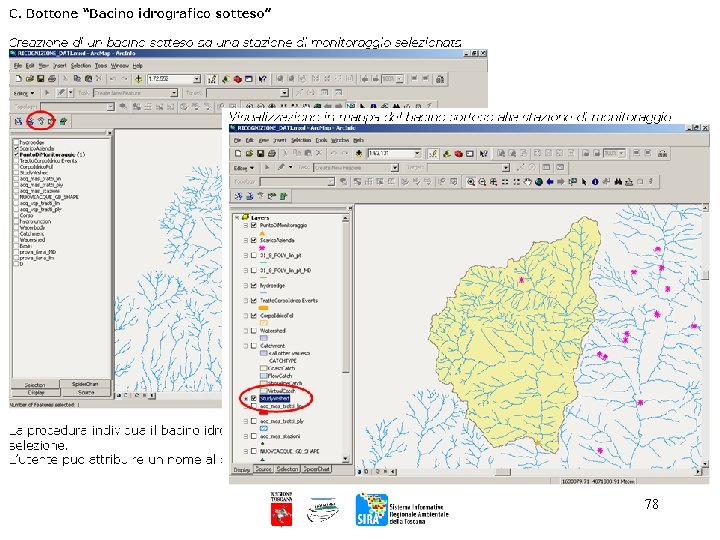The width and height of the screenshot is (720, 540).
Task: Select the Zoom In tool in front window
Action: click(x=471, y=182)
